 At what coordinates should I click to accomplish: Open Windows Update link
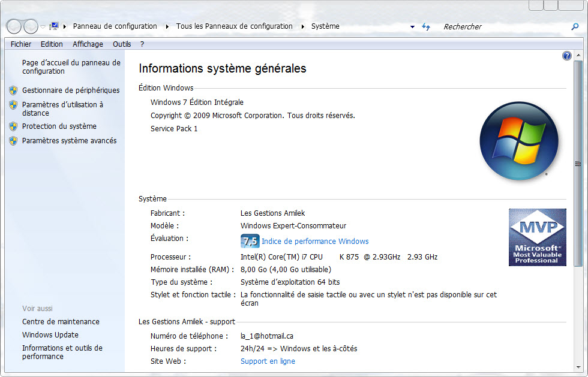point(50,334)
